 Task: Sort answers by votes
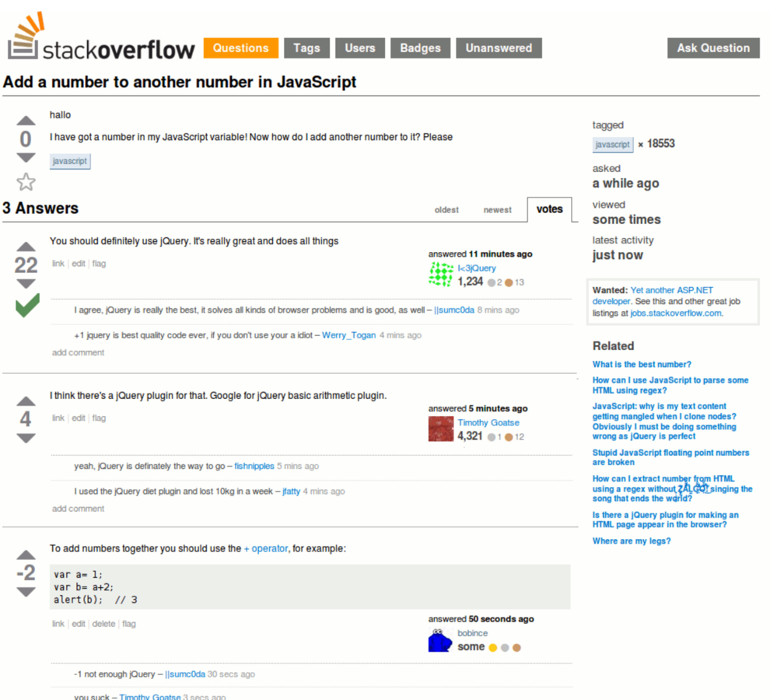550,209
